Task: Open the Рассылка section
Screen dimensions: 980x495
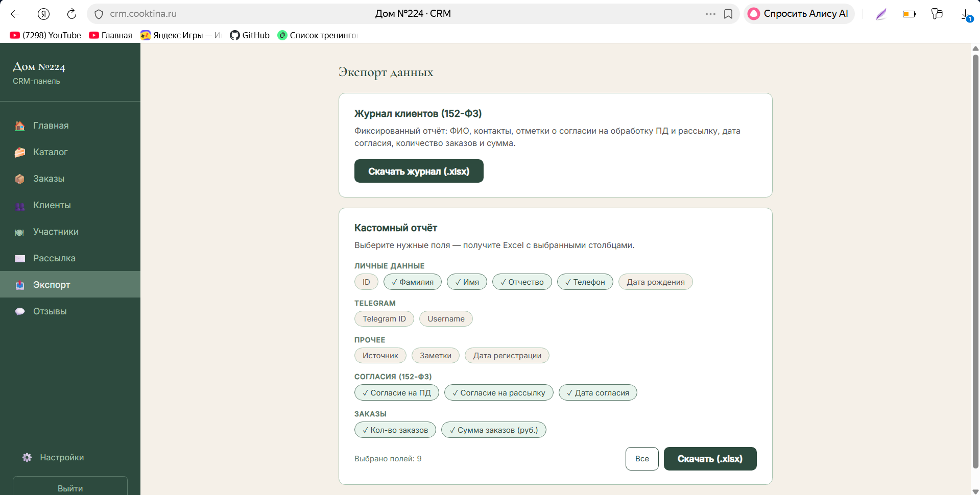Action: 70,258
